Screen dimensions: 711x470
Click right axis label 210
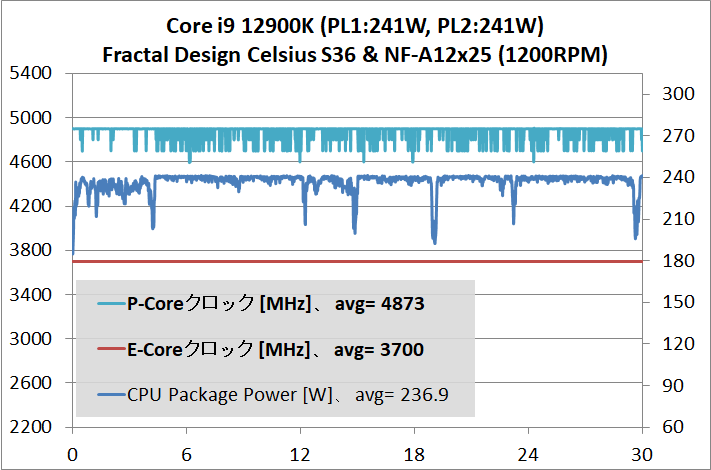(678, 219)
